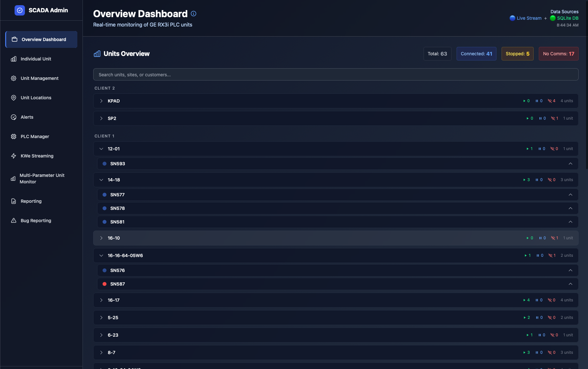Click the Bug Reporting warning triangle icon

pyautogui.click(x=14, y=221)
